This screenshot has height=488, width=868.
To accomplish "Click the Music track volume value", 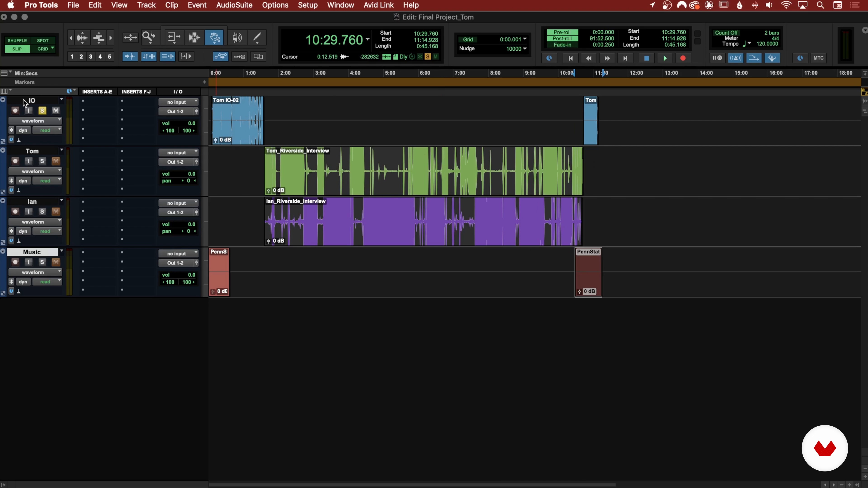I will pos(192,275).
